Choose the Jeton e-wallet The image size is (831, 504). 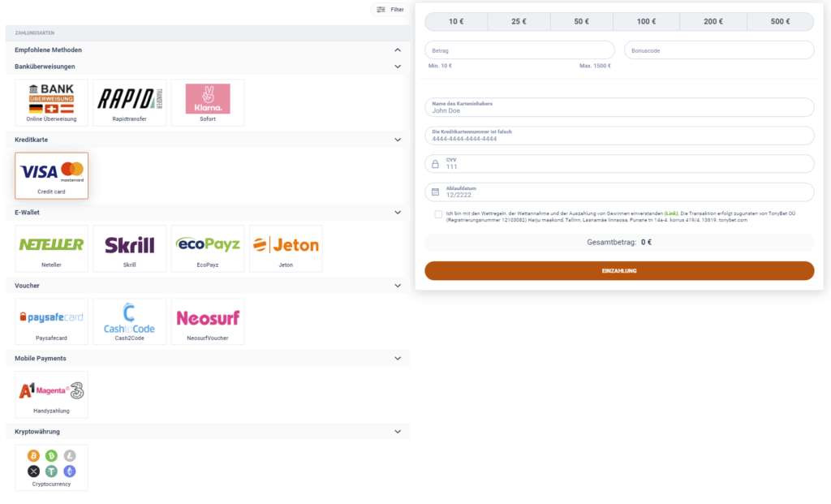286,248
